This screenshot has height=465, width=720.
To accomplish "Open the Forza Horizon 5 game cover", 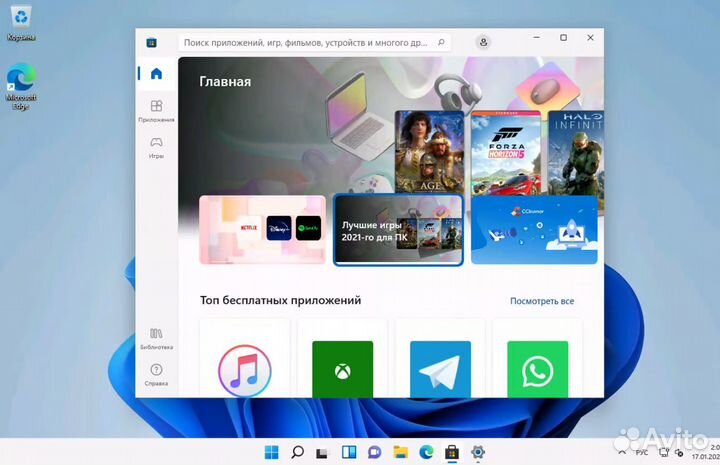I will tap(506, 154).
